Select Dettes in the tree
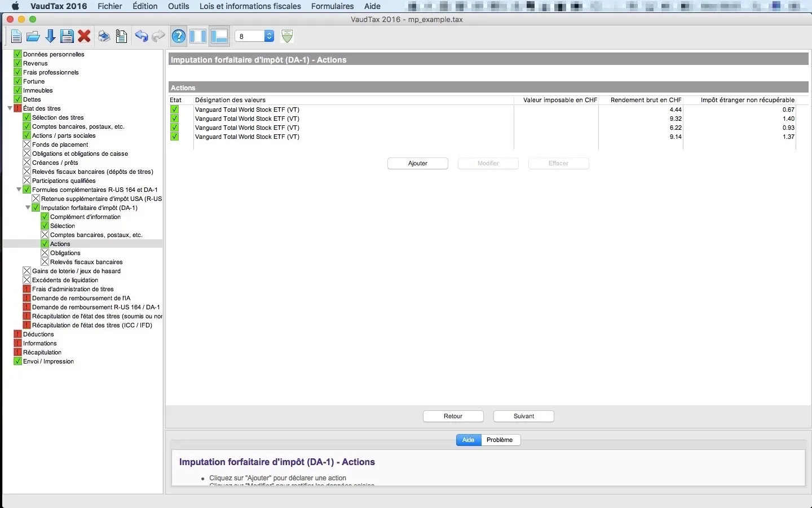This screenshot has height=508, width=812. coord(32,99)
